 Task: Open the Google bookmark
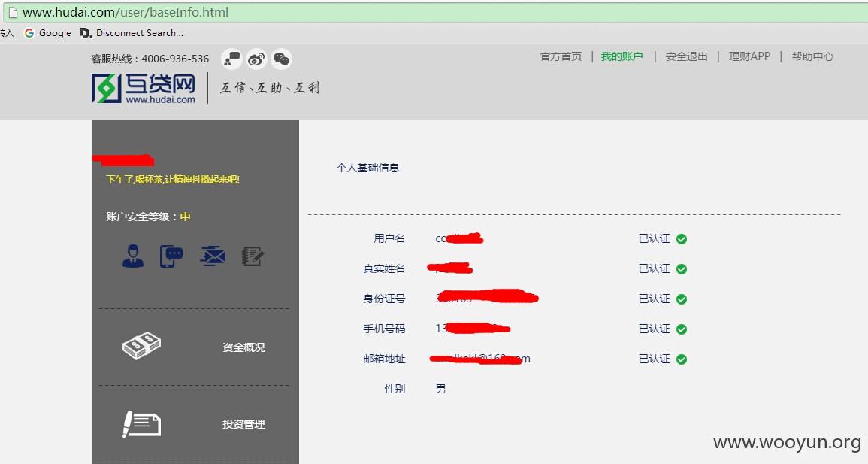pyautogui.click(x=48, y=33)
